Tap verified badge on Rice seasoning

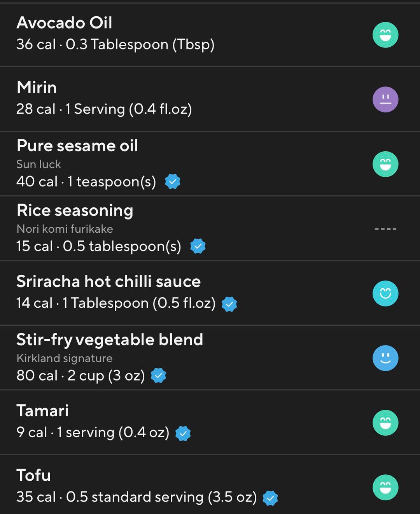point(198,246)
